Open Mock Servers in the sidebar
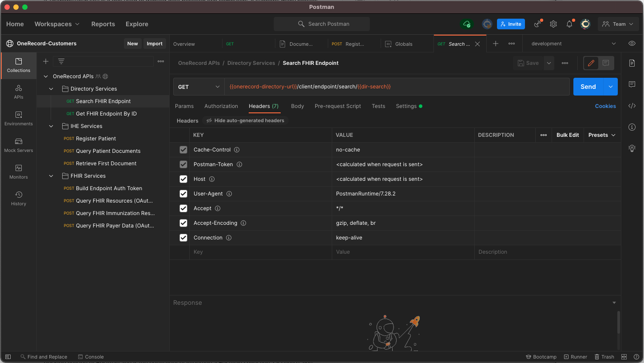Image resolution: width=644 pixels, height=363 pixels. tap(19, 145)
